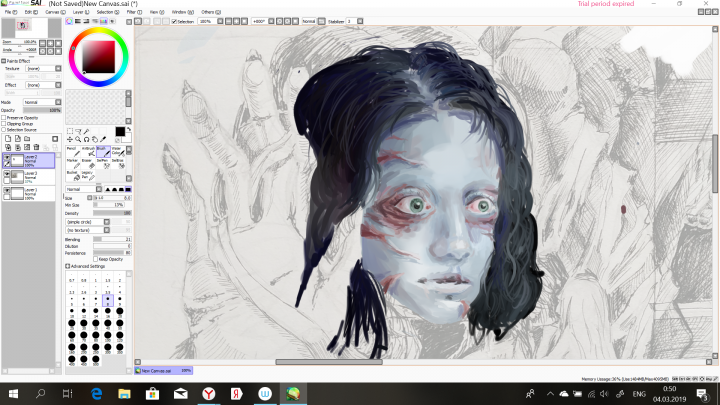Viewport: 720px width, 405px height.
Task: Click the color wheel panel icon
Action: [69, 20]
